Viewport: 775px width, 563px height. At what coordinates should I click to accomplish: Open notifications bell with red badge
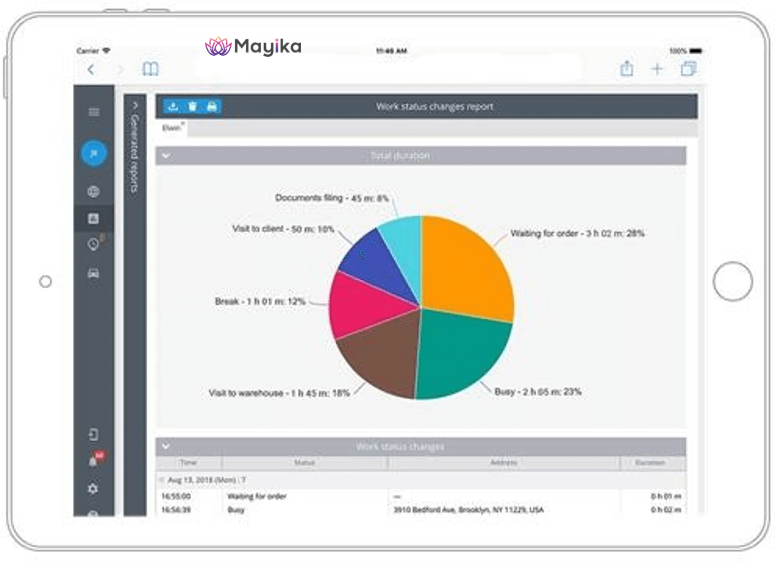click(94, 461)
